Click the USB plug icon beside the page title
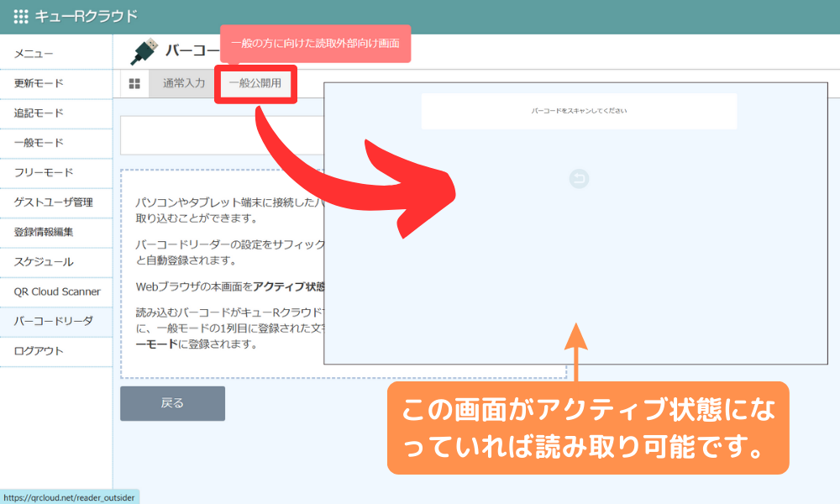 (x=142, y=48)
